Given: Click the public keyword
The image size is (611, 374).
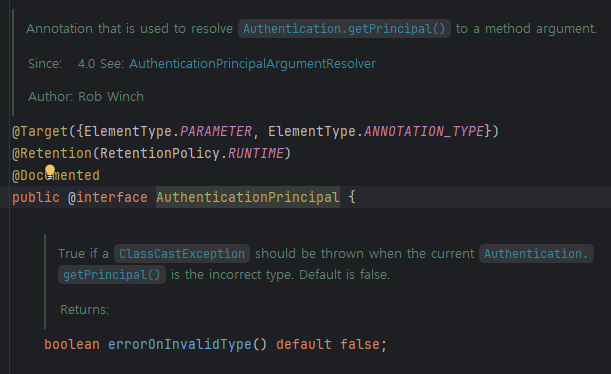Looking at the screenshot, I should (x=36, y=197).
